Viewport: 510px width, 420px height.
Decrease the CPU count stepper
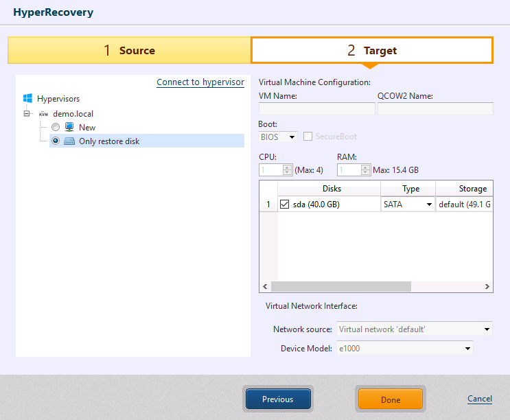(287, 172)
